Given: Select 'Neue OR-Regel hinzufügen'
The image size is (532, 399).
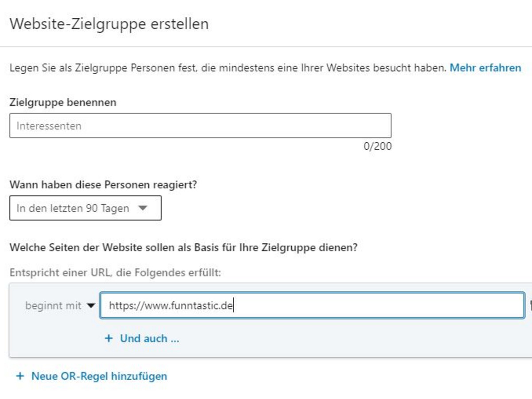Looking at the screenshot, I should coord(99,376).
